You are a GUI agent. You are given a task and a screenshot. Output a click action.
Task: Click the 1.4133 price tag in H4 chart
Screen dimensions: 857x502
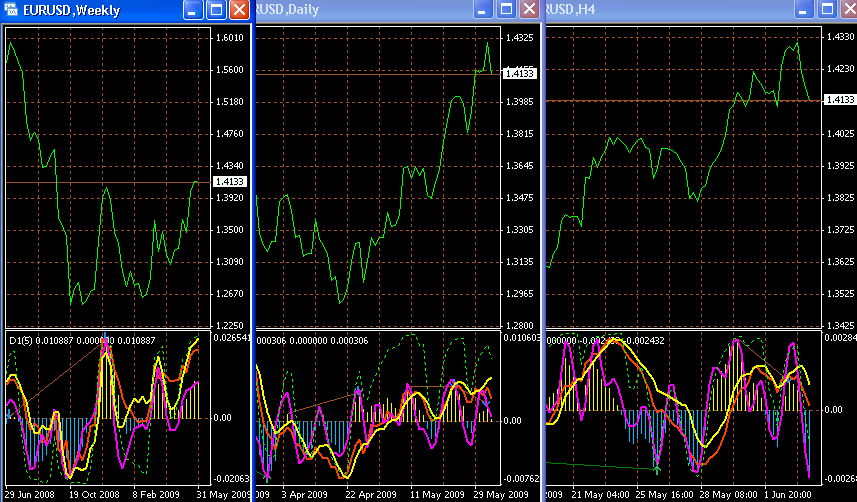(841, 100)
